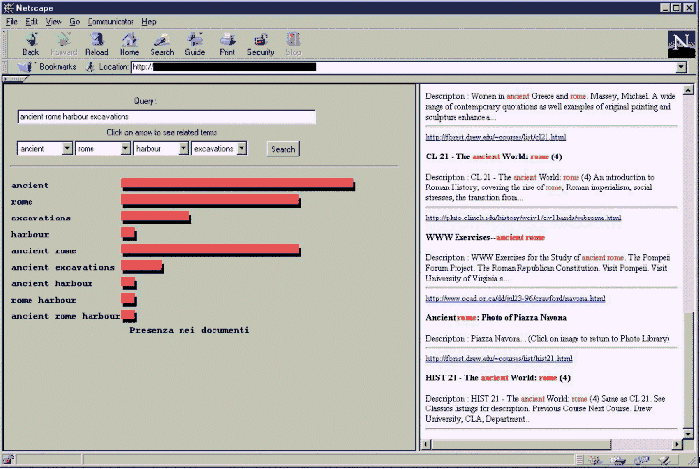Click 'WWW Exercises--ancient rome' heading

pyautogui.click(x=485, y=237)
